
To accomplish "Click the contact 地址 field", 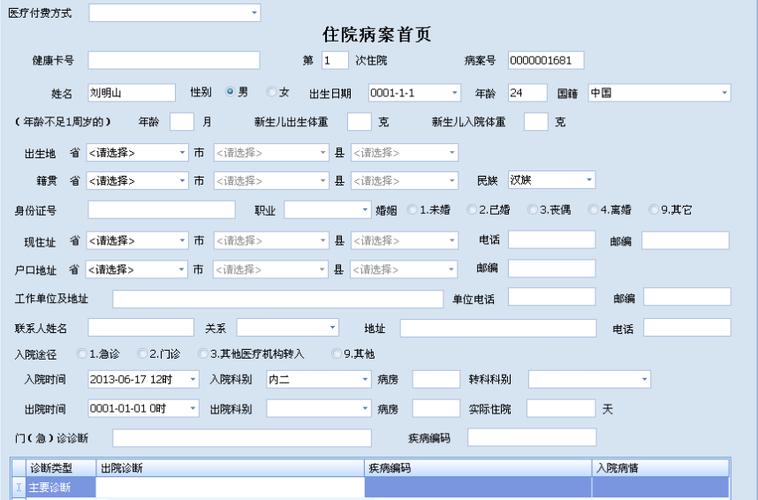I will (x=498, y=328).
